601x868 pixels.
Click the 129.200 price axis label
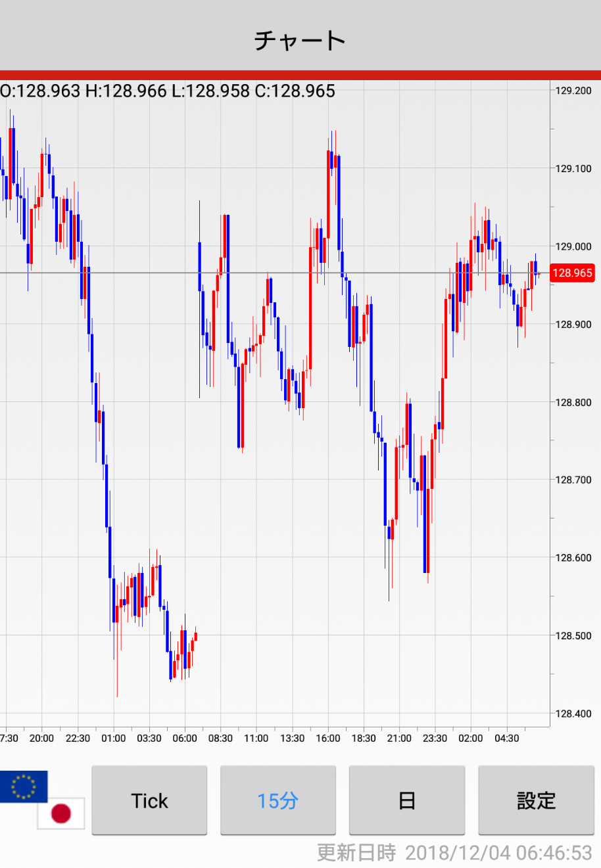[x=573, y=91]
